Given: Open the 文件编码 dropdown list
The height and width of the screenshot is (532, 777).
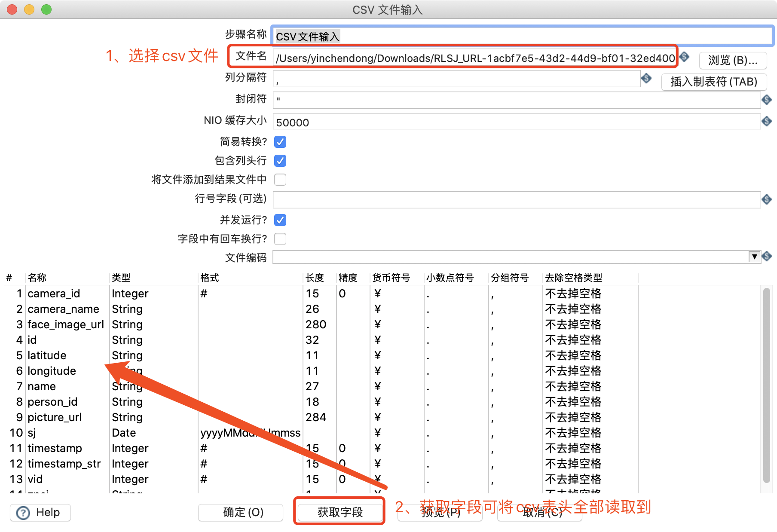Looking at the screenshot, I should (755, 257).
